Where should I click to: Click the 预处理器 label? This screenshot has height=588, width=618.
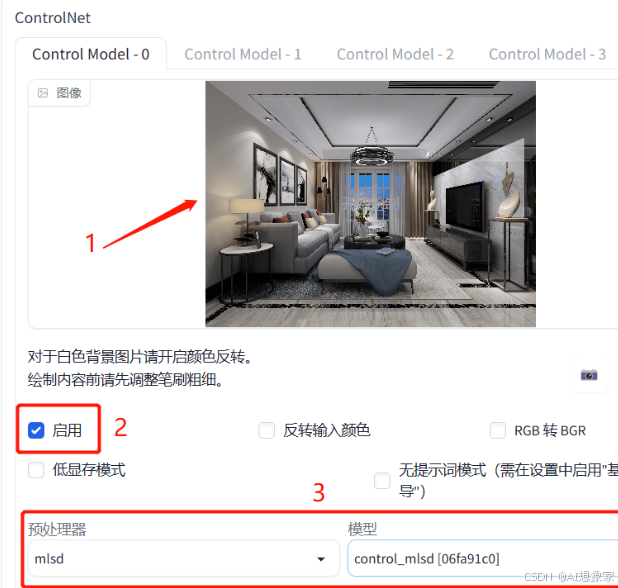57,529
